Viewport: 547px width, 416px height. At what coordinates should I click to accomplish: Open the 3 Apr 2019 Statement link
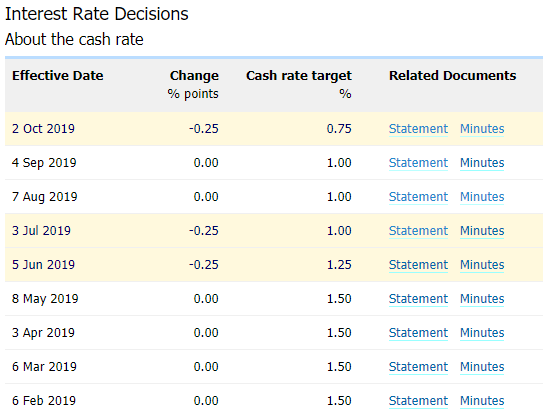tap(418, 333)
